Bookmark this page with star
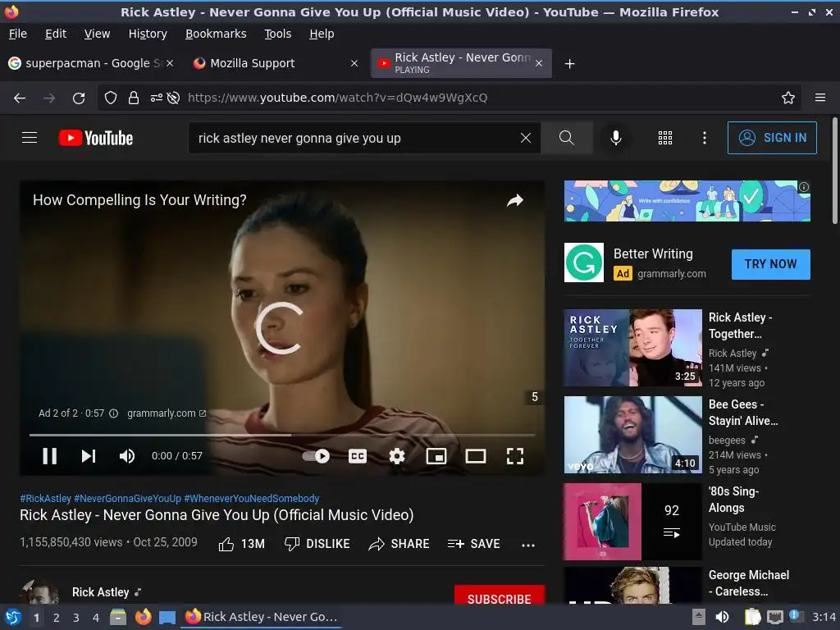This screenshot has width=840, height=630. tap(788, 98)
